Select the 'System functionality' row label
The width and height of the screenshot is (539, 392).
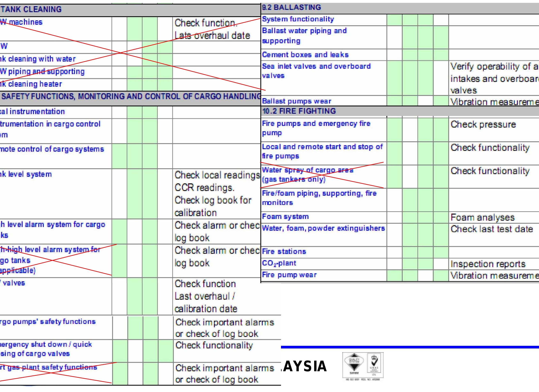click(x=298, y=19)
